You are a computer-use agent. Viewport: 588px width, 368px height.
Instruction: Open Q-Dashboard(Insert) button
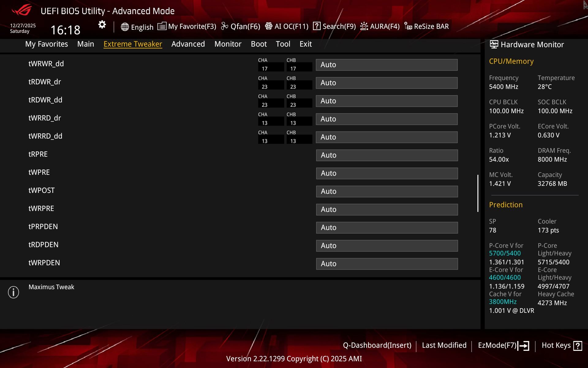(x=377, y=345)
